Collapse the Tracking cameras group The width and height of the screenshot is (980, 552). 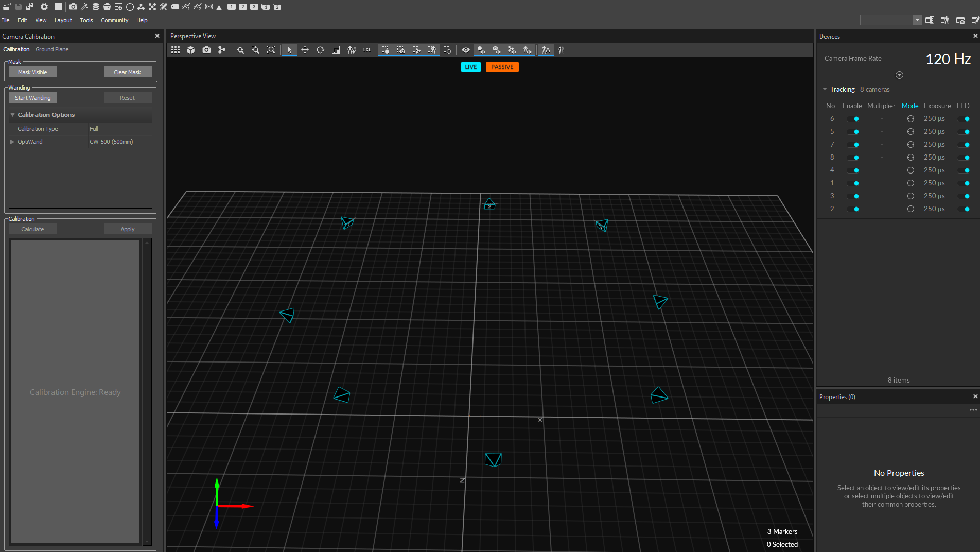825,89
